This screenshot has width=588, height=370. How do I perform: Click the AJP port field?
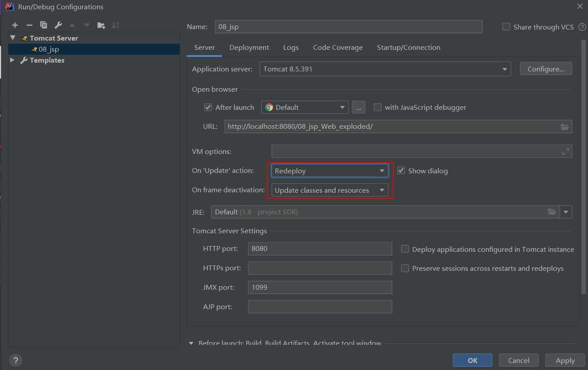coord(320,306)
